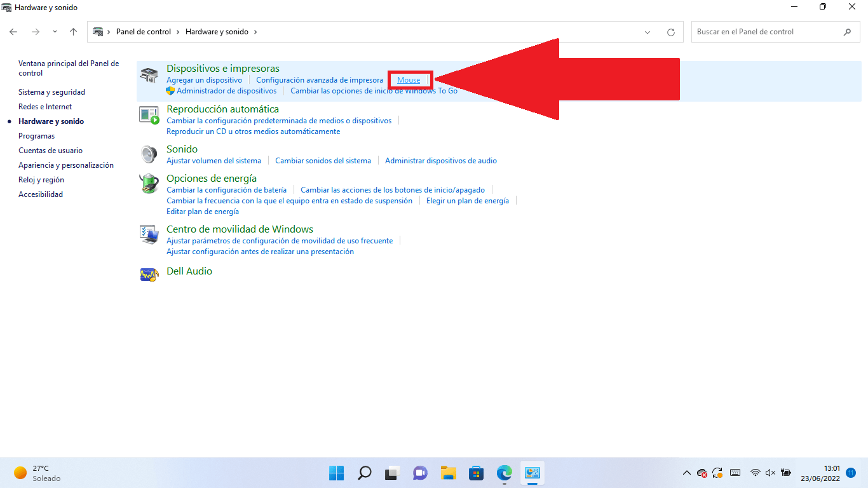Click Cambiar sonidos del sistema
The width and height of the screenshot is (868, 488).
pos(323,161)
